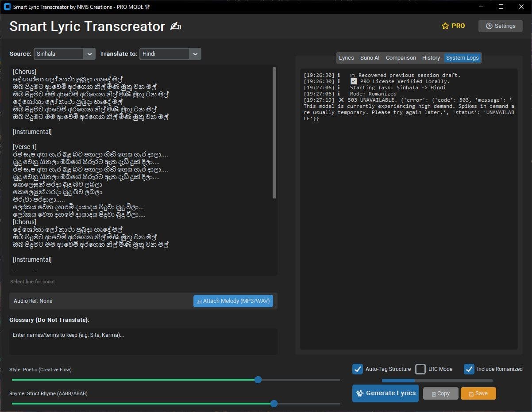The image size is (532, 412).
Task: Click the disk icon on the Save button
Action: [x=471, y=393]
